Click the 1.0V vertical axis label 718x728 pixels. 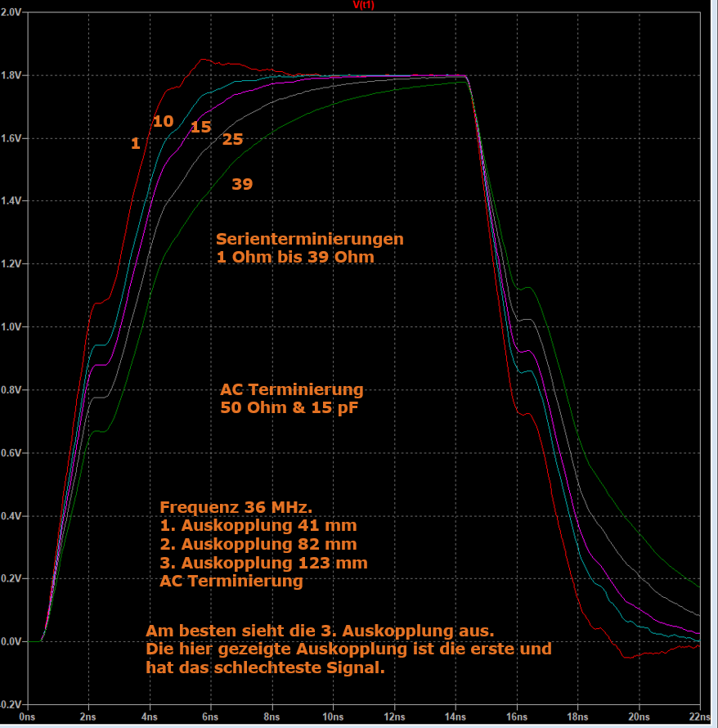[x=11, y=327]
